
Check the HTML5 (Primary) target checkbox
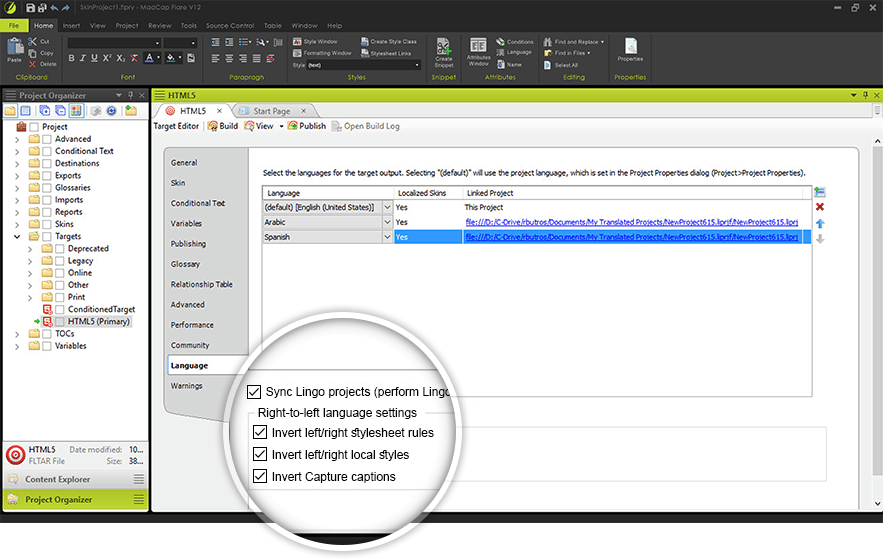[x=60, y=322]
